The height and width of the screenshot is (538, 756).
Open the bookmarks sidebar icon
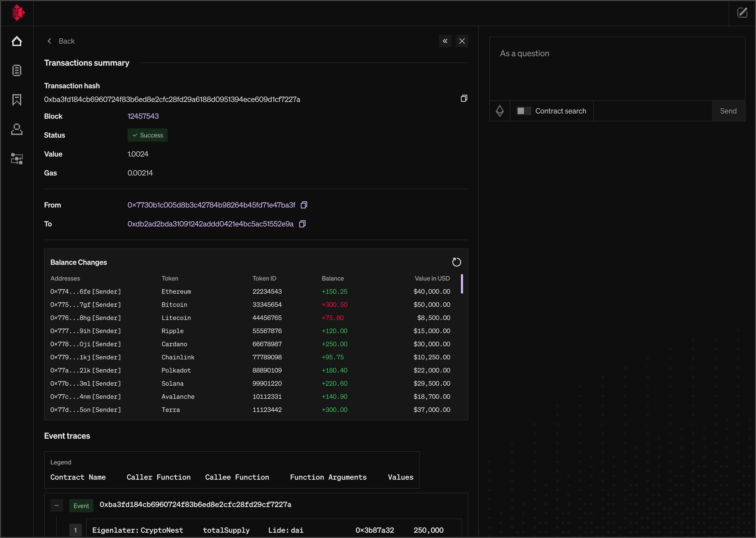click(x=17, y=100)
